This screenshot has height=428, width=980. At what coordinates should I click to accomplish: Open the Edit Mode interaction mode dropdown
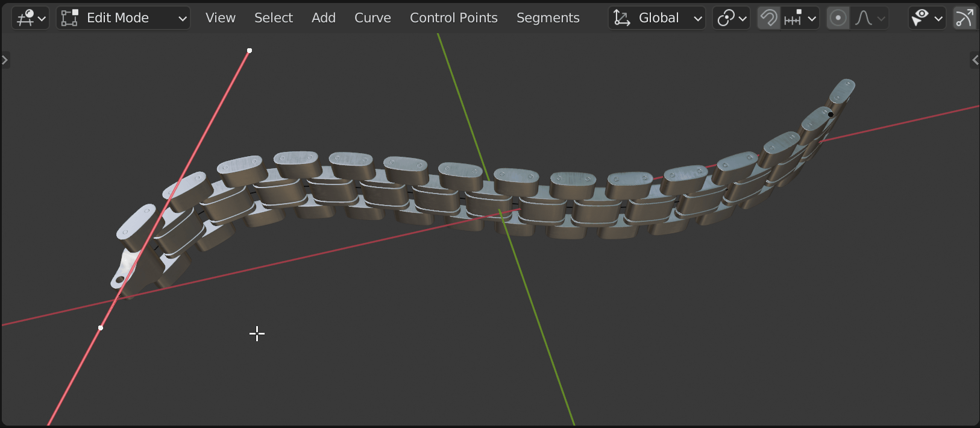coord(124,18)
